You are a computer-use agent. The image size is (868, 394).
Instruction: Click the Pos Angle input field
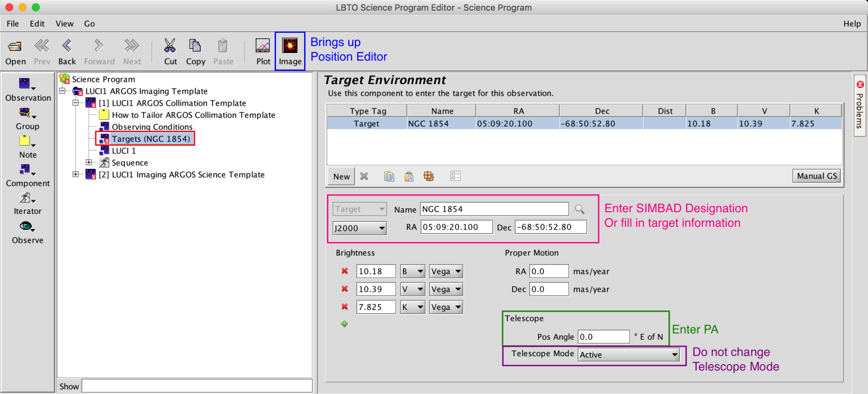[x=604, y=337]
